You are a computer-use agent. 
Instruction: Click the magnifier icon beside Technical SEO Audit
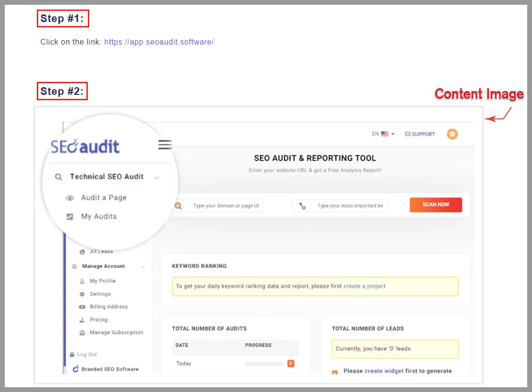(58, 177)
